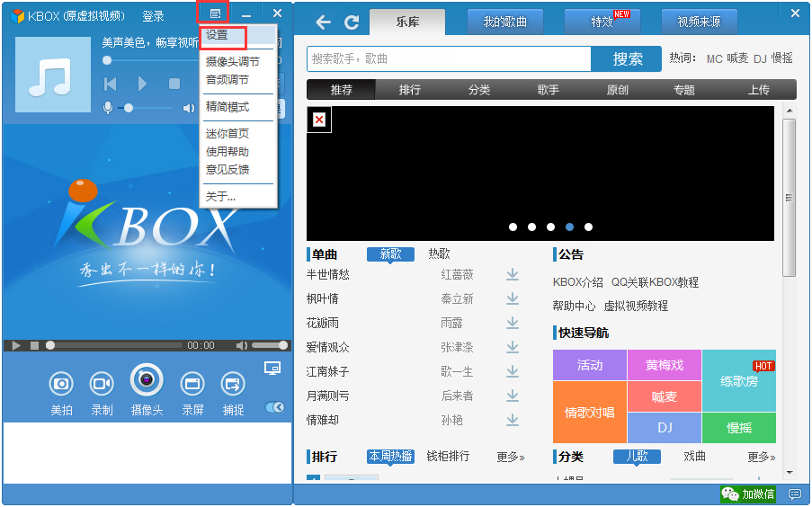Download the song 花瓣雨
The height and width of the screenshot is (507, 812).
pyautogui.click(x=513, y=323)
